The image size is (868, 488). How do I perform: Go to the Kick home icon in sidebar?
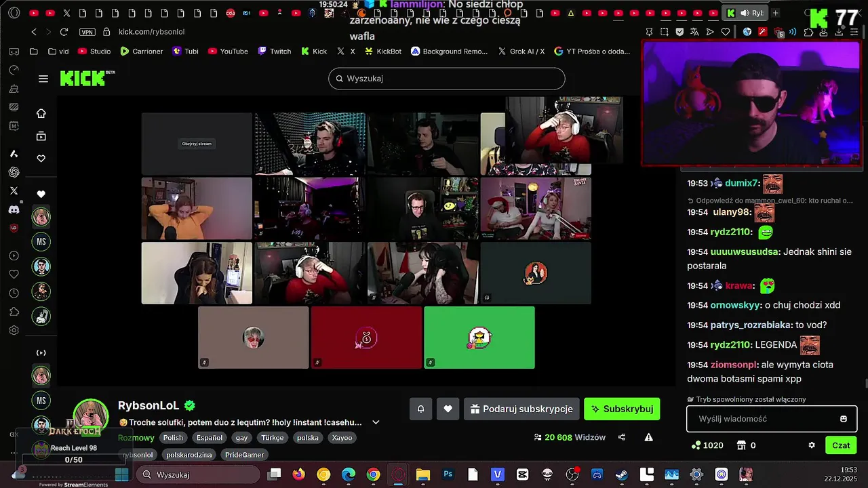[x=41, y=114]
